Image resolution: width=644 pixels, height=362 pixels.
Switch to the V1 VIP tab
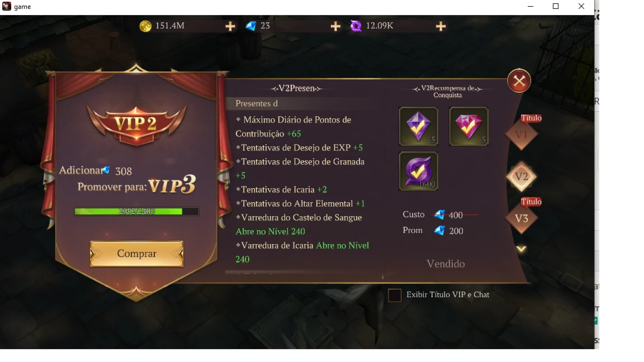(x=521, y=135)
